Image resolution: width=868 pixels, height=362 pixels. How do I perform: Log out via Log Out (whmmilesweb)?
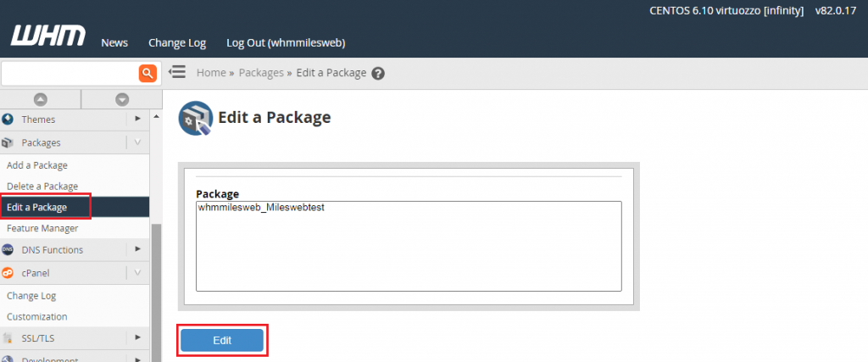[x=287, y=42]
